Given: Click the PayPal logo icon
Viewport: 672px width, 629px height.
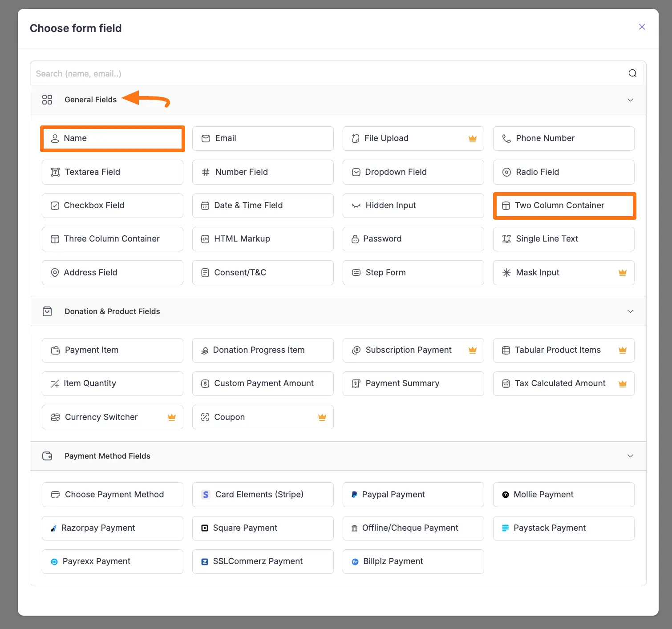Looking at the screenshot, I should coord(354,495).
